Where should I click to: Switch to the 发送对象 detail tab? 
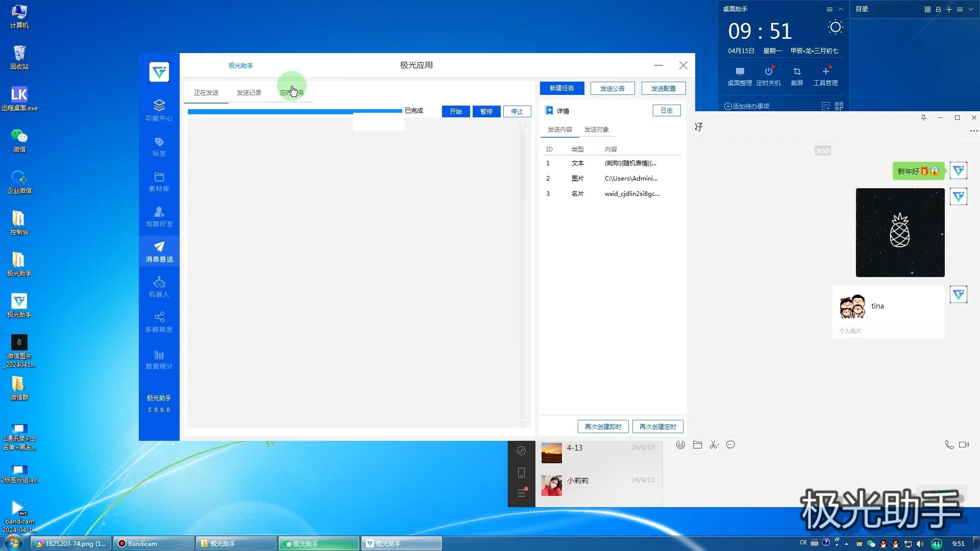tap(597, 130)
